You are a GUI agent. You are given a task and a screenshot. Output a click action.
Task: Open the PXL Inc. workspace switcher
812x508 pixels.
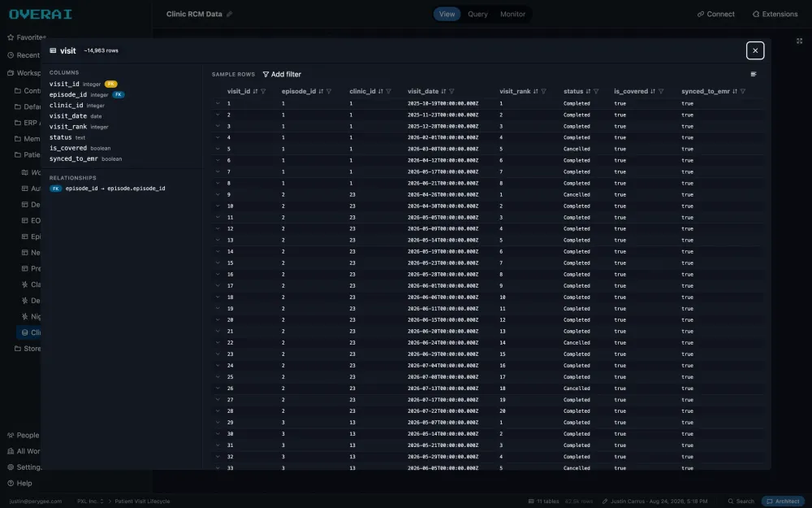(x=91, y=501)
